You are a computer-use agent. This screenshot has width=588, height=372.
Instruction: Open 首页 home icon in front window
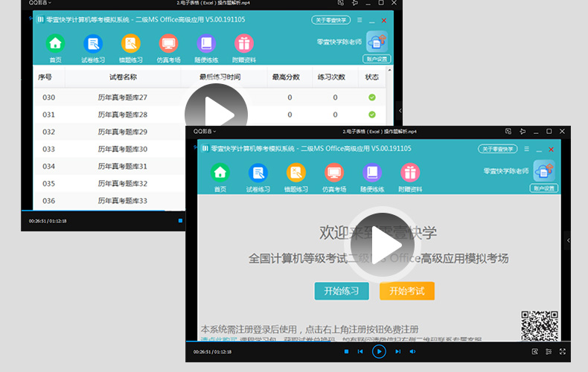coord(220,173)
